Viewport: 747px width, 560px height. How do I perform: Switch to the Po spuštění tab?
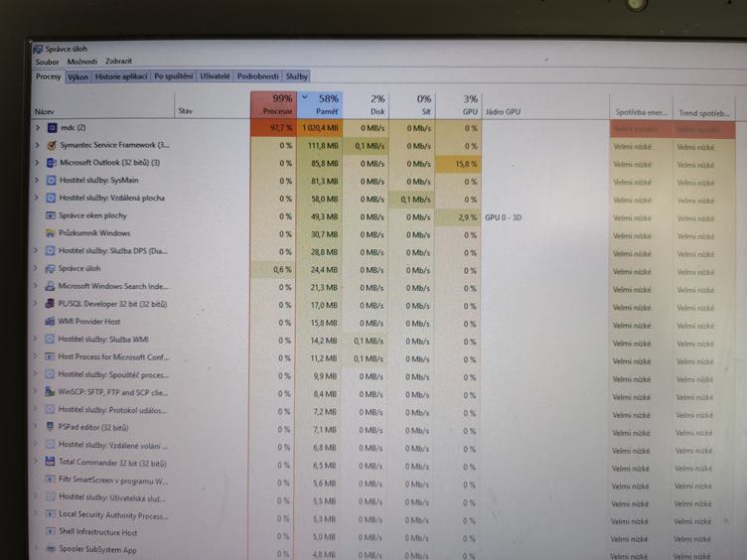[x=174, y=76]
